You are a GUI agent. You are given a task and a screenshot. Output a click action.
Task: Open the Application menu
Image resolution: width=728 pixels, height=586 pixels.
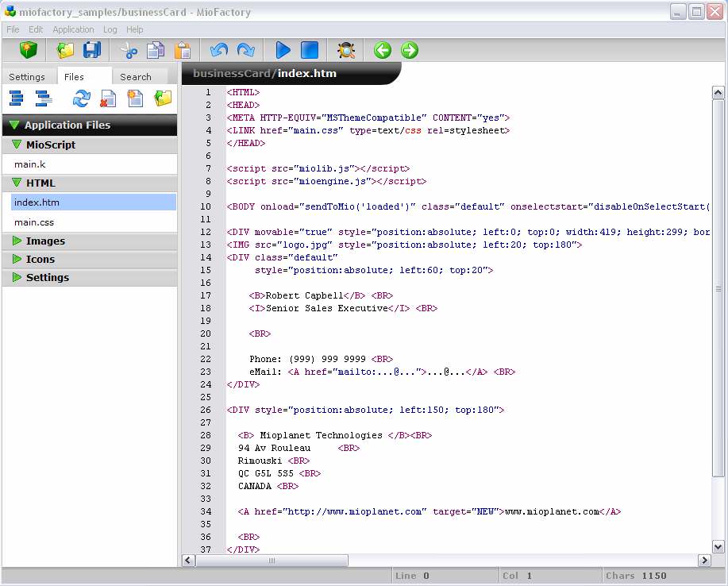[73, 29]
